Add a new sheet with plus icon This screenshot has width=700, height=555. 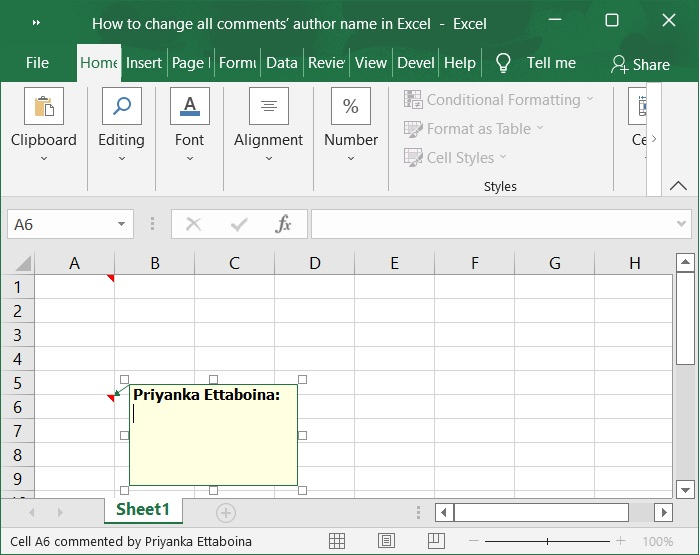[x=226, y=512]
